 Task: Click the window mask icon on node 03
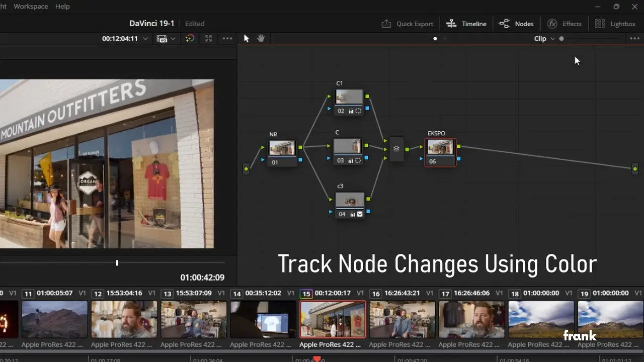(358, 160)
